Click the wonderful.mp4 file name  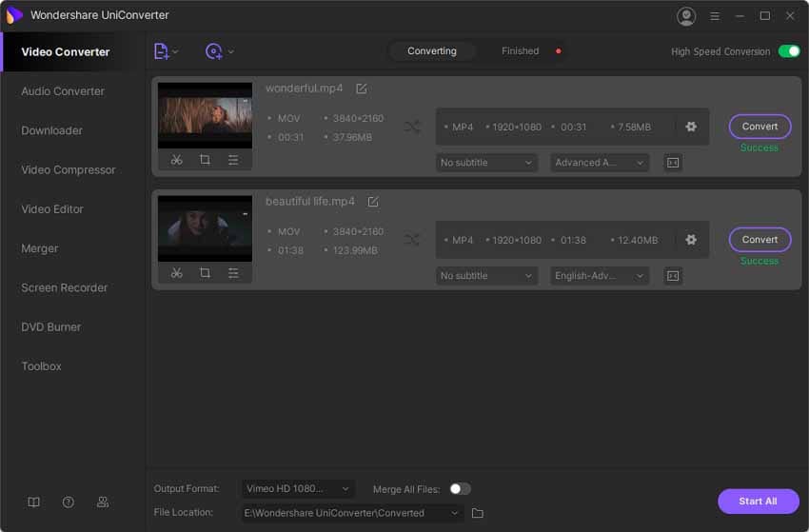[x=304, y=89]
